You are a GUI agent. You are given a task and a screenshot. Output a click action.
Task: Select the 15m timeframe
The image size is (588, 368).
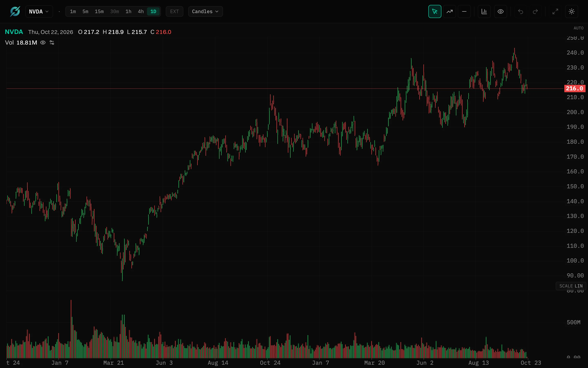pos(99,11)
